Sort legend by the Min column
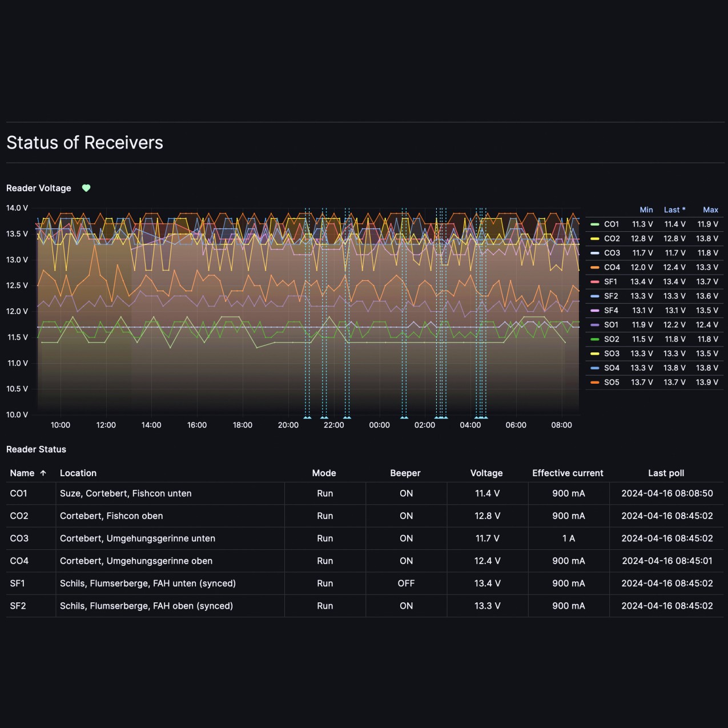This screenshot has height=728, width=728. [646, 210]
